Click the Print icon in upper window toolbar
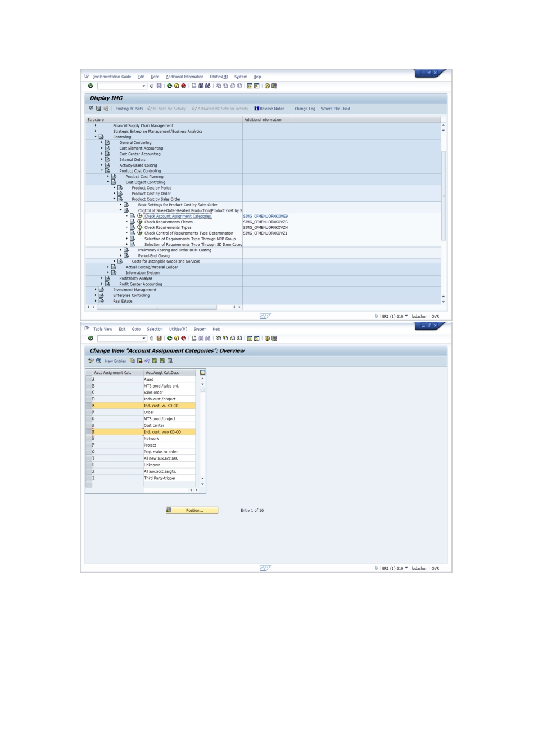 pyautogui.click(x=194, y=86)
